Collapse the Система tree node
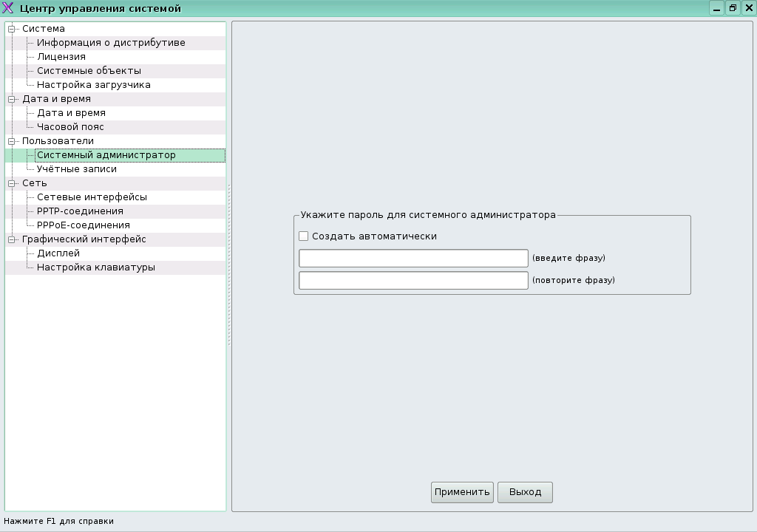This screenshot has height=532, width=757. click(x=12, y=29)
